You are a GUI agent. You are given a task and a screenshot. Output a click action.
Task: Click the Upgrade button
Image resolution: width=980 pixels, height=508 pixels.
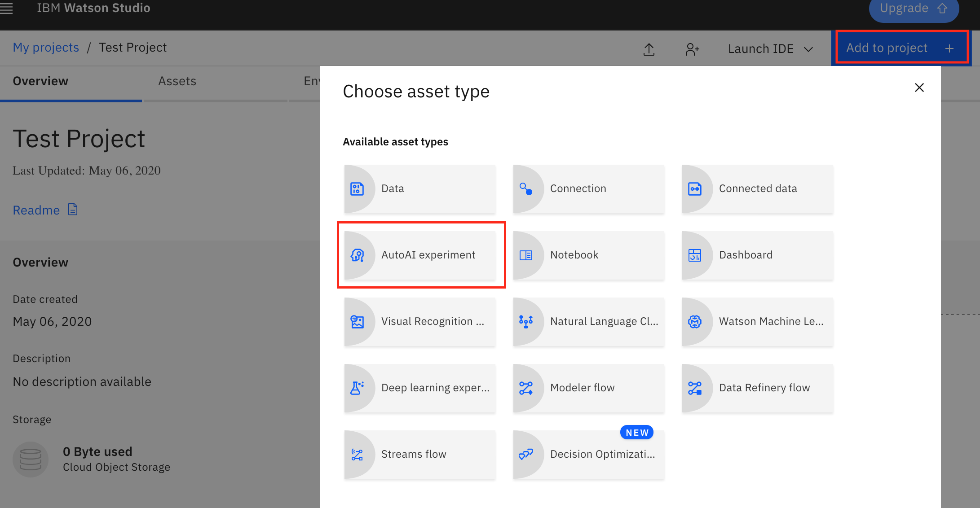point(913,9)
